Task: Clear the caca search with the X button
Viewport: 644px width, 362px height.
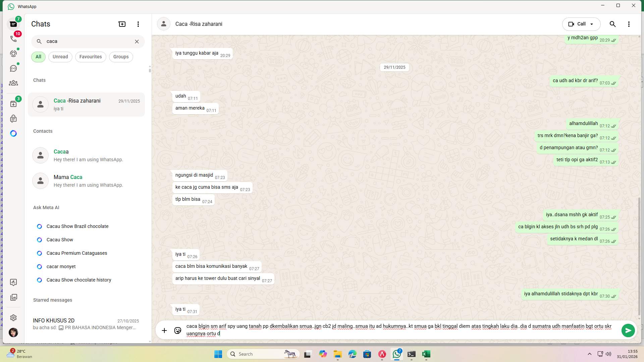Action: tap(137, 41)
